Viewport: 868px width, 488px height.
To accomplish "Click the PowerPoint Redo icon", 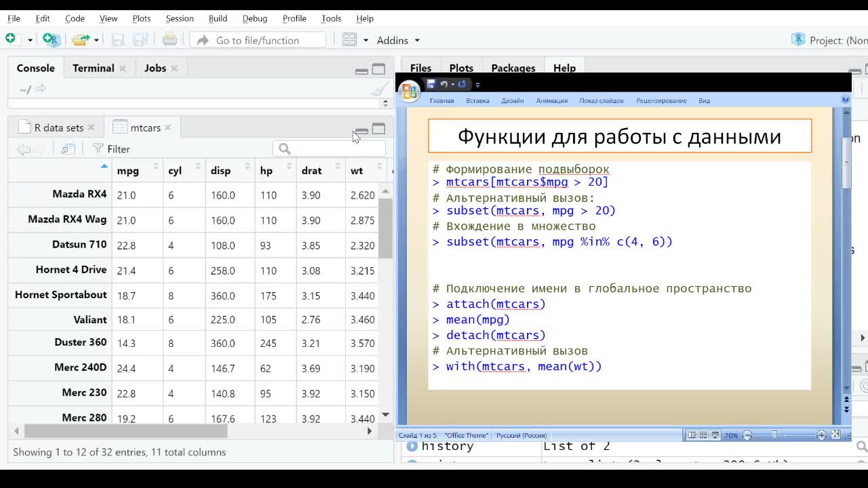I will (x=462, y=84).
